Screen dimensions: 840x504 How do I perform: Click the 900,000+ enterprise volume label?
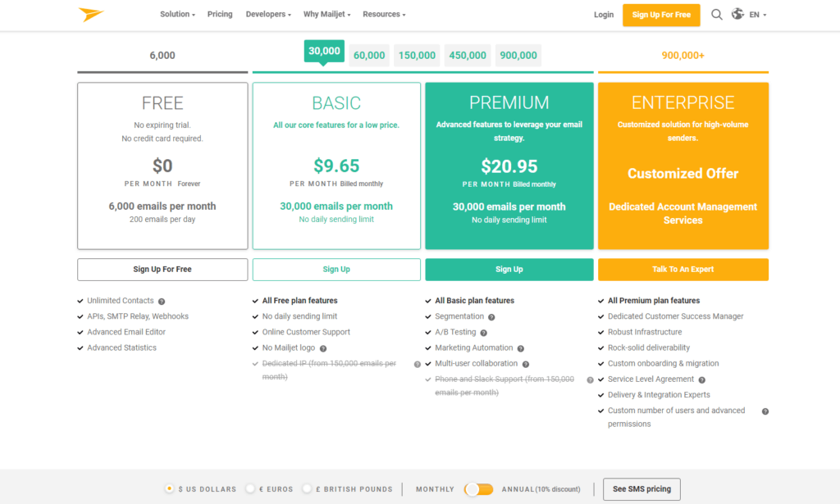683,56
